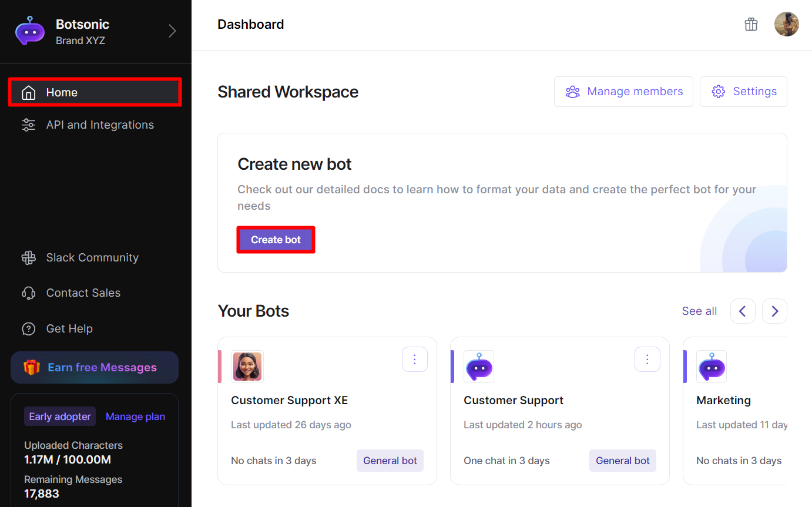
Task: Click the Create new bot heading
Action: pos(294,164)
